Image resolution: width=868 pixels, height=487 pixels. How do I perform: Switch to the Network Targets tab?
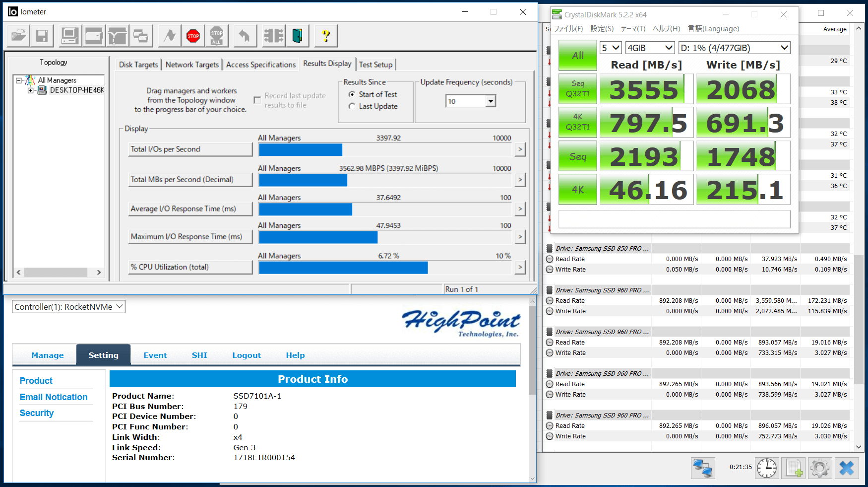192,65
